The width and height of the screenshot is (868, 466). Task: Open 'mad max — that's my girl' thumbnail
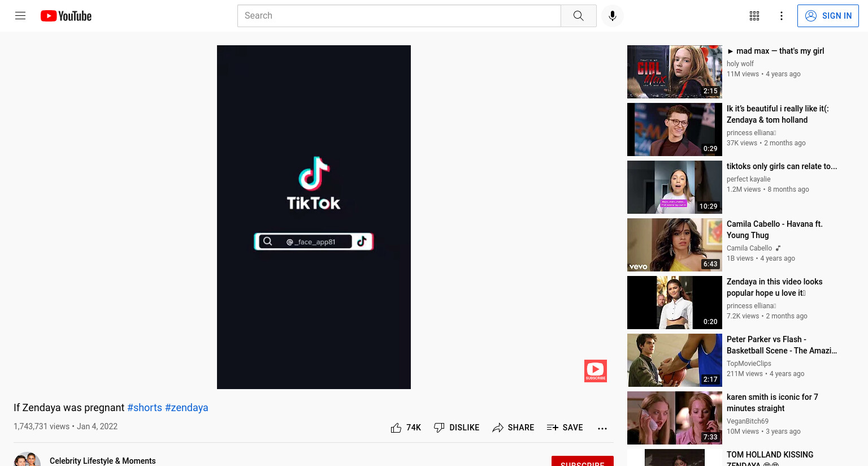(675, 72)
